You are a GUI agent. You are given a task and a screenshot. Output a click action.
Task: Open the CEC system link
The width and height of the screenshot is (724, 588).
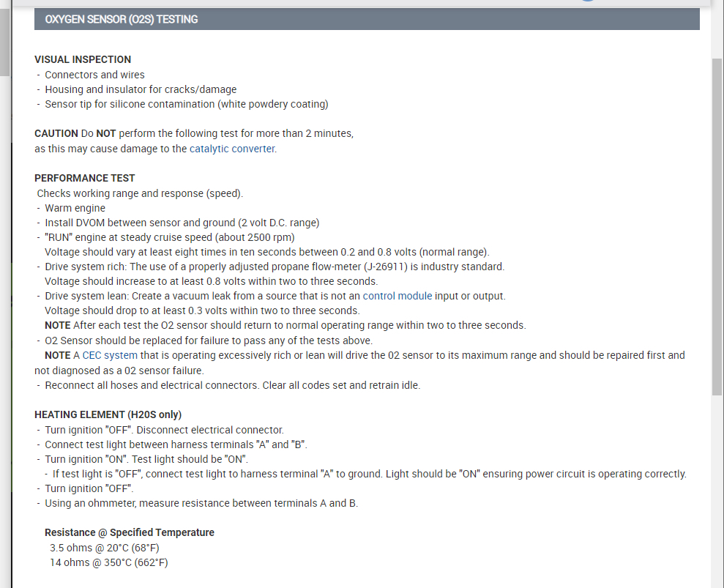tap(109, 355)
